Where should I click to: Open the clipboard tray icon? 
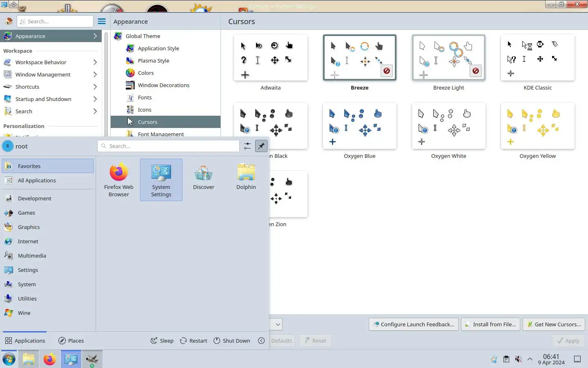[x=506, y=359]
